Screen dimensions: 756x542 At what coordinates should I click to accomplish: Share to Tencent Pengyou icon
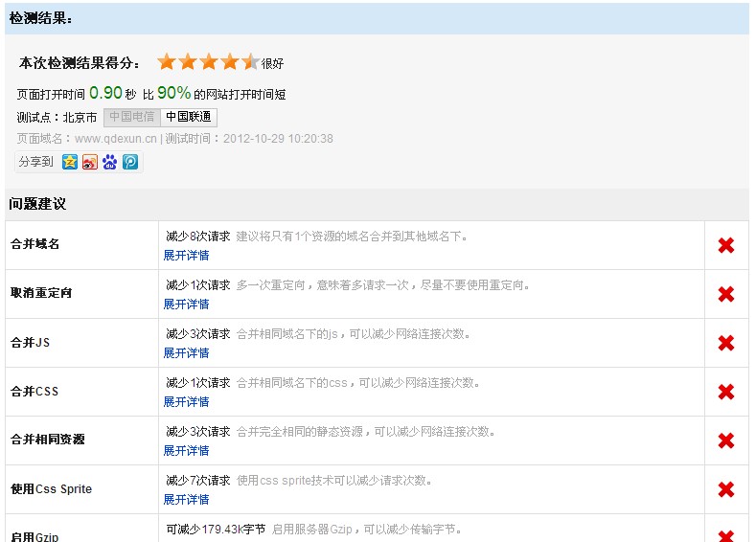pyautogui.click(x=130, y=162)
